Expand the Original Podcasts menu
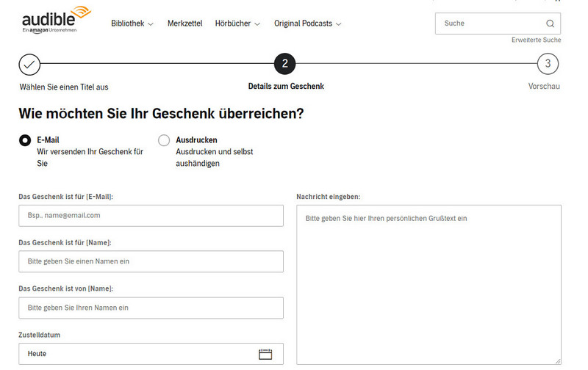This screenshot has height=370, width=588. [307, 23]
